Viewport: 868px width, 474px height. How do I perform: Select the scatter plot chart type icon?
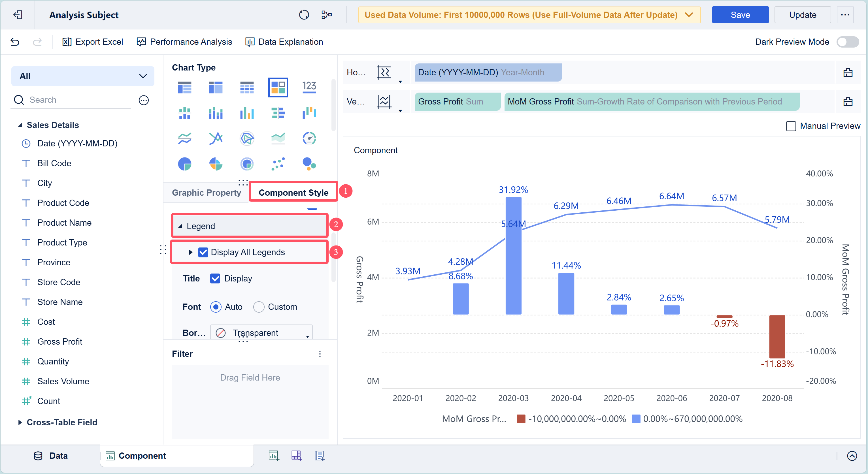278,164
